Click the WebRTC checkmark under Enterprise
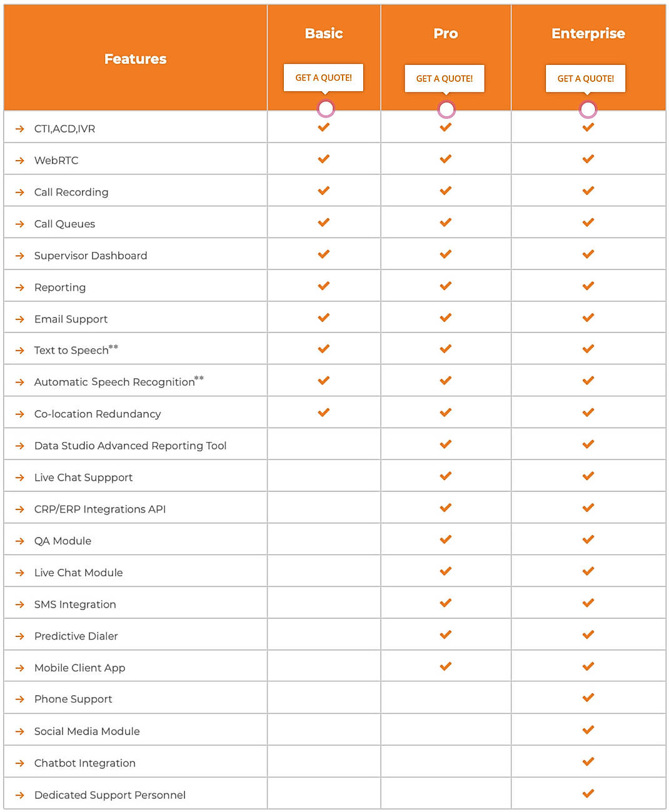Viewport: 669px width, 812px height. 588,158
